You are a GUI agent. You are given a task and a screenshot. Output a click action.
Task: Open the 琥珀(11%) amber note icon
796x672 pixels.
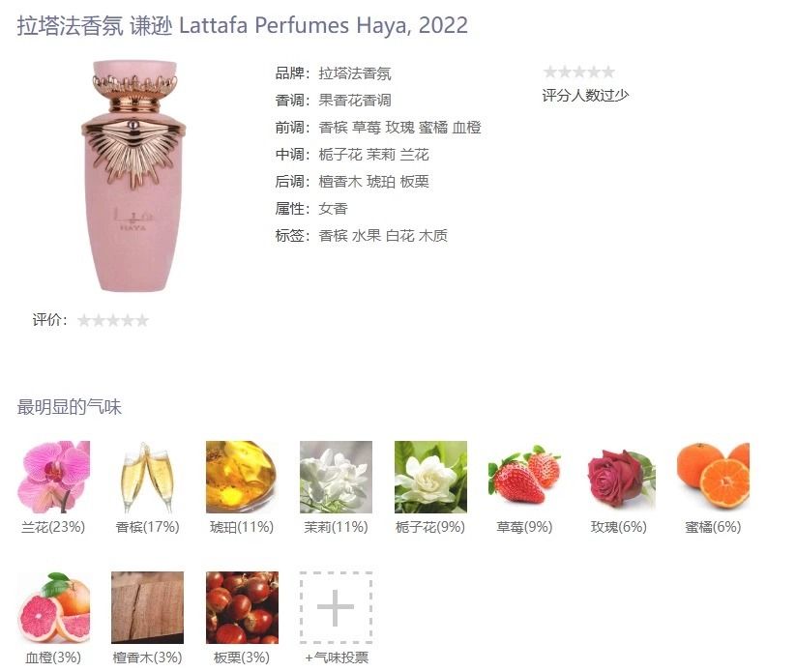tap(242, 477)
